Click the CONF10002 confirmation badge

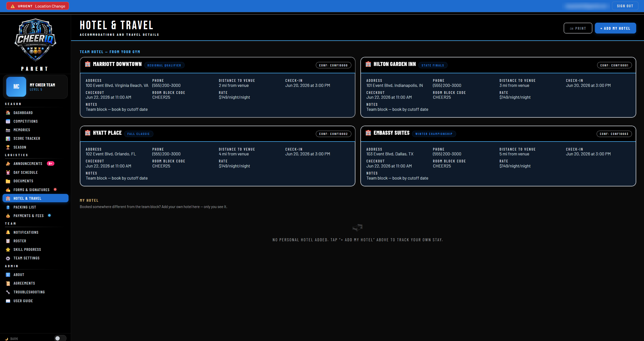pos(333,134)
